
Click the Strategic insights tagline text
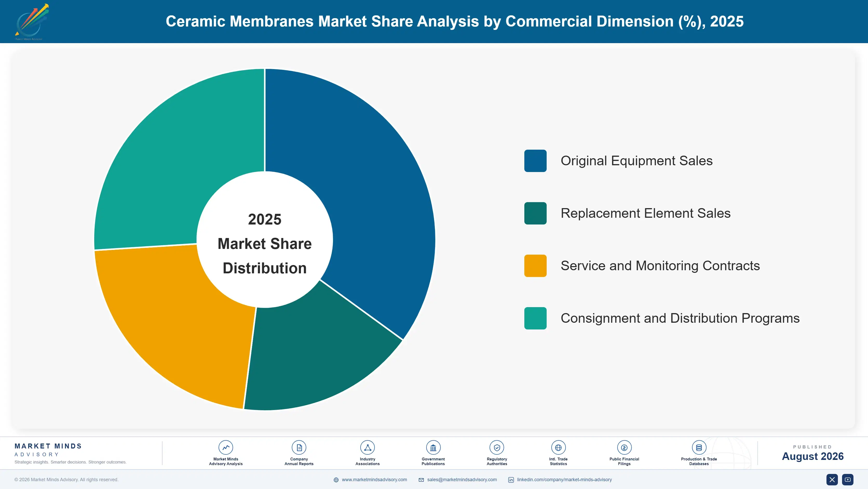[x=70, y=462]
